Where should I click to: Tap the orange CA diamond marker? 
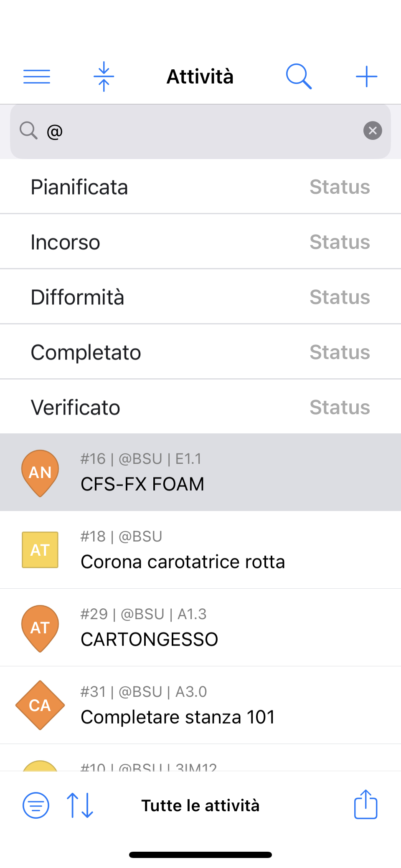40,705
